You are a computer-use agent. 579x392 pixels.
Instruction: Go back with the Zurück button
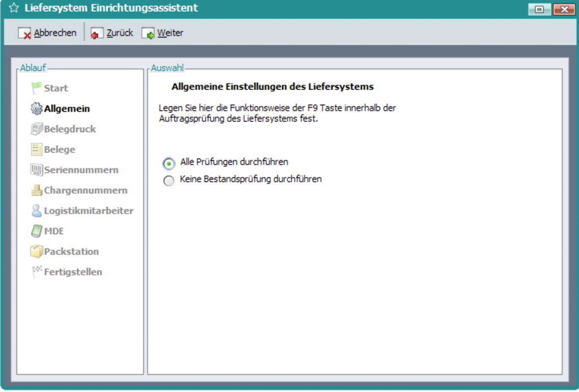pos(112,33)
